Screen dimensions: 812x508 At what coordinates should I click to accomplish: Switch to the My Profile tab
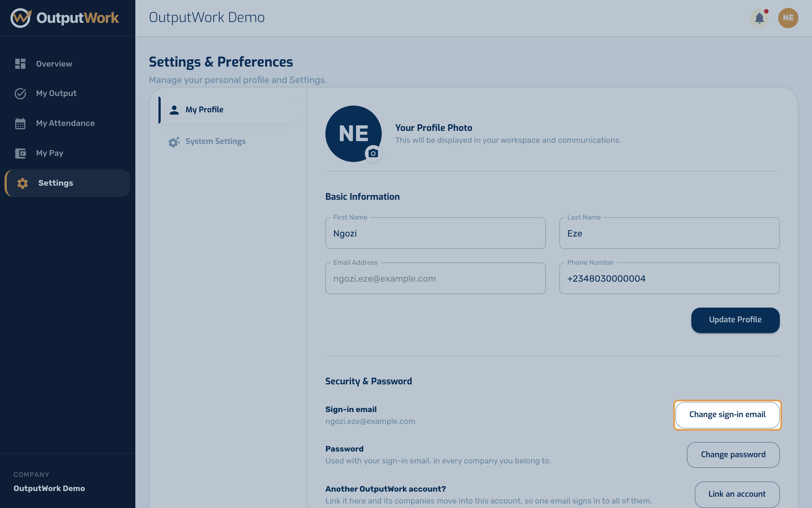pyautogui.click(x=228, y=110)
